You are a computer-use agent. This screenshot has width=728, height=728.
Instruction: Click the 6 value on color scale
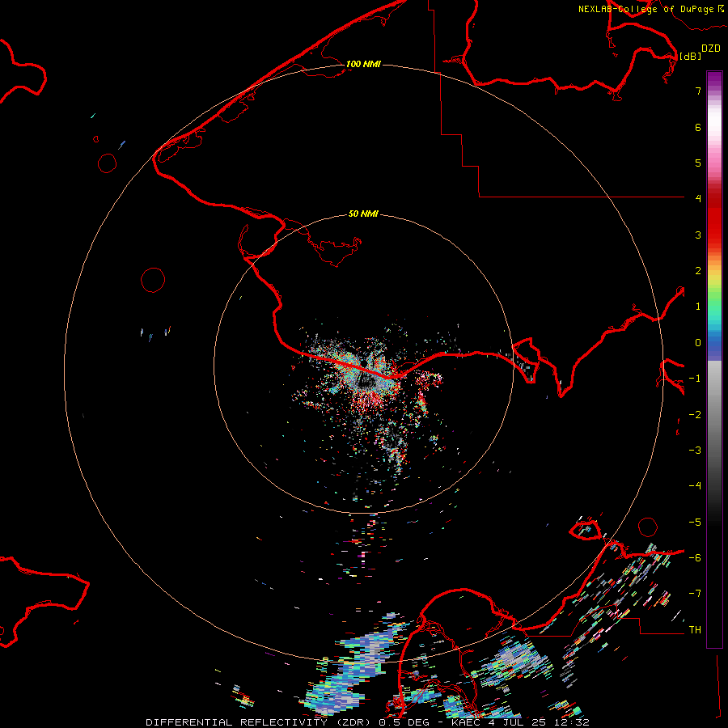click(698, 127)
